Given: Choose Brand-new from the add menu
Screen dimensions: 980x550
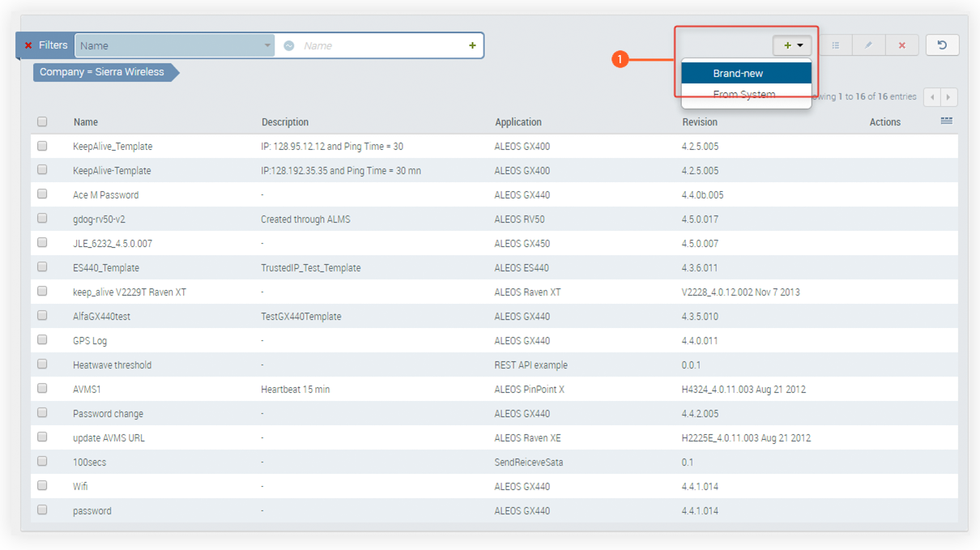Looking at the screenshot, I should point(746,73).
